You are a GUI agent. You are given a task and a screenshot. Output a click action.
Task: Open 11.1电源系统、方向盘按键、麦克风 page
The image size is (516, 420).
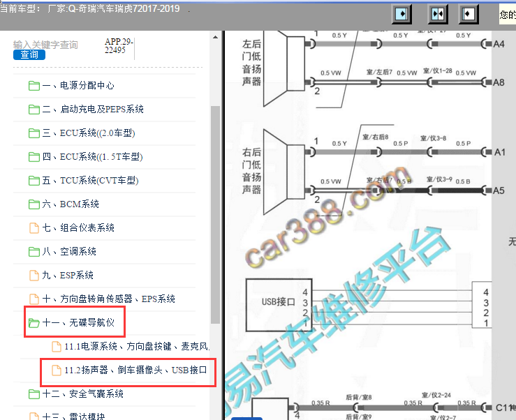pos(137,346)
